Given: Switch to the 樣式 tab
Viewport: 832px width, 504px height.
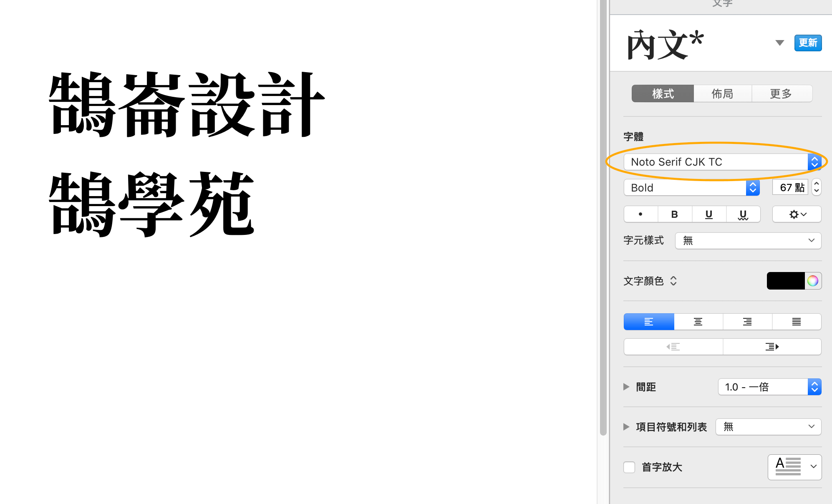Looking at the screenshot, I should click(663, 93).
